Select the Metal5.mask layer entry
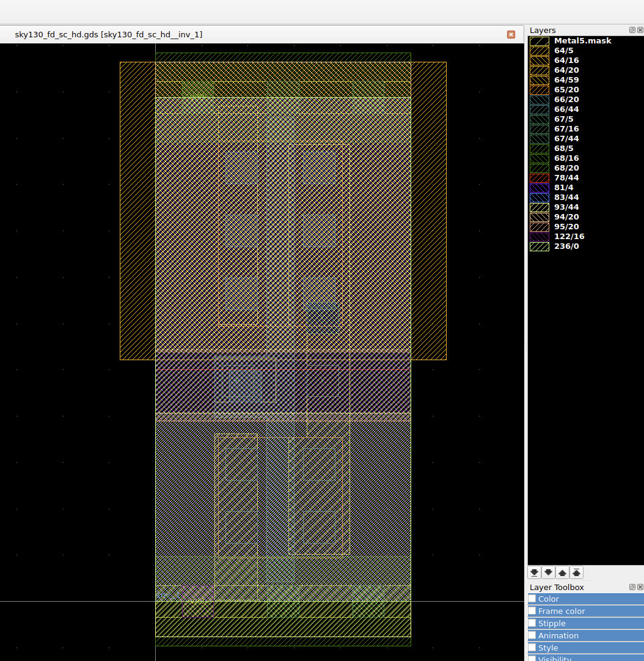The image size is (644, 661). tap(582, 41)
